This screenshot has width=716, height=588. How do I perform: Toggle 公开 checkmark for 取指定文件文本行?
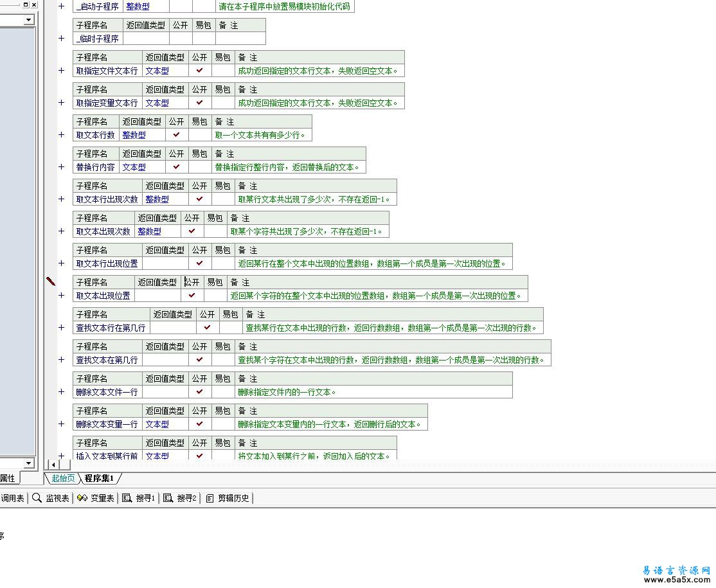199,70
